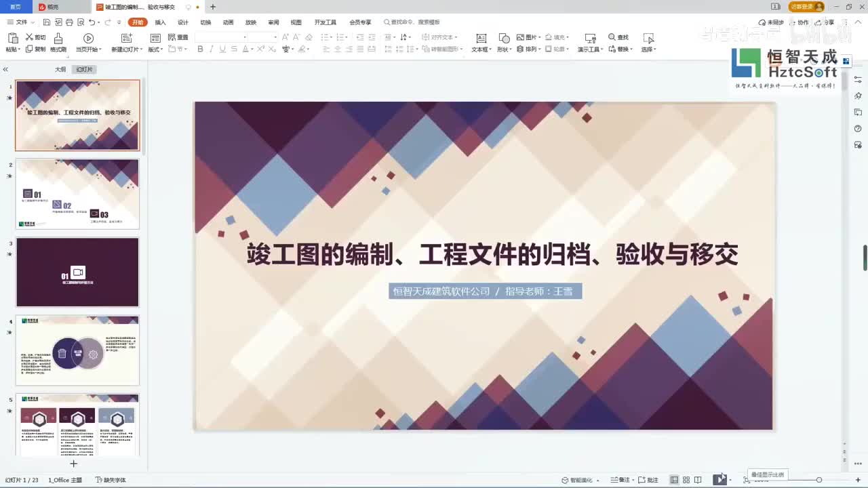Image resolution: width=868 pixels, height=488 pixels.
Task: Open the File (文件) menu dropdown
Action: pyautogui.click(x=20, y=22)
